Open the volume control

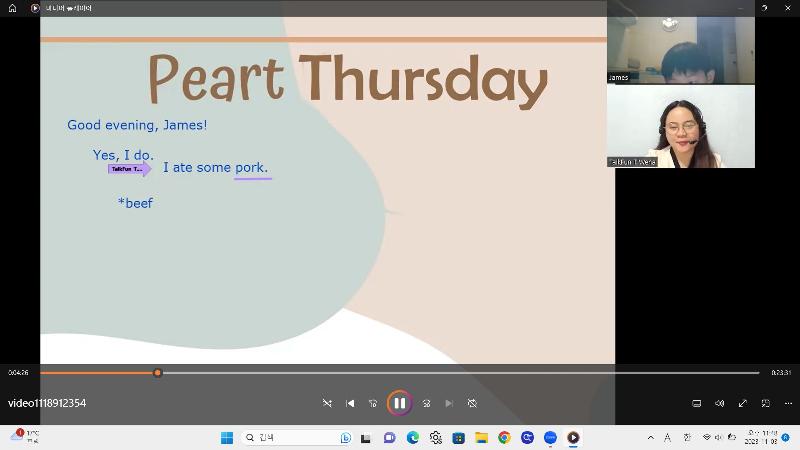[x=719, y=403]
